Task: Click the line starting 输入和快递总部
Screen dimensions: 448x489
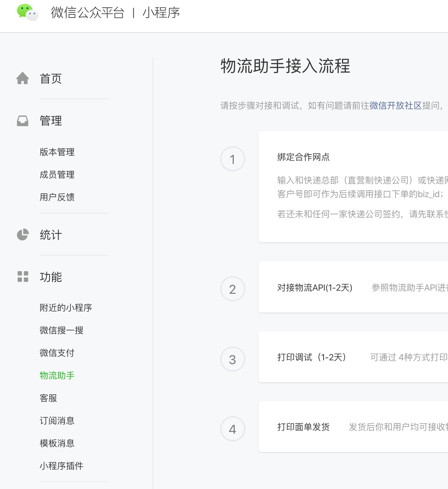Action: click(363, 180)
